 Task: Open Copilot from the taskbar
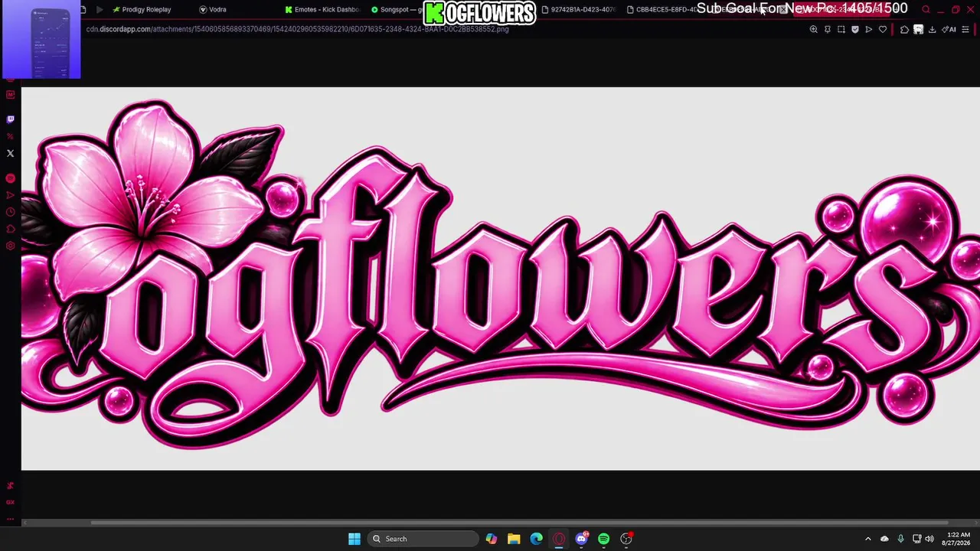(x=492, y=539)
